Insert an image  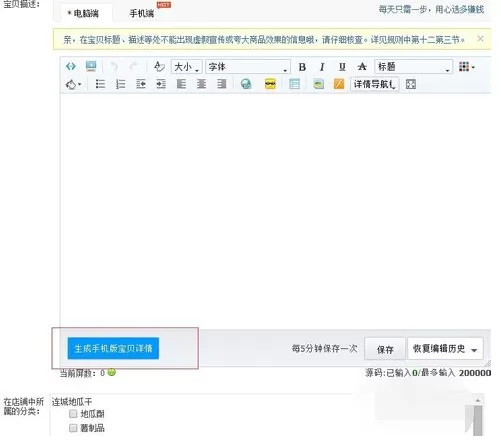[319, 84]
